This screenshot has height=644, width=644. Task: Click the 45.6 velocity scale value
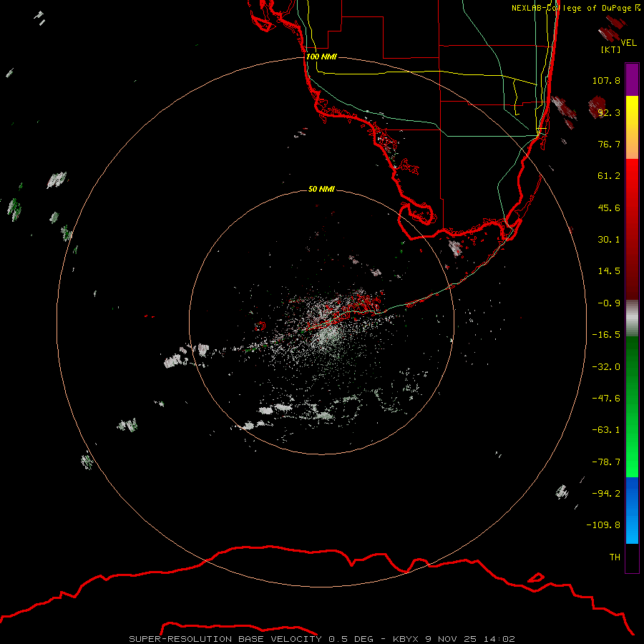pos(609,208)
